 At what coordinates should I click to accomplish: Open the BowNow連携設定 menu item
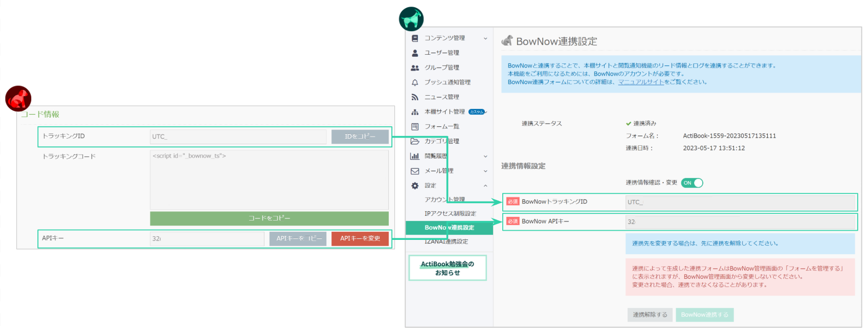tap(449, 228)
